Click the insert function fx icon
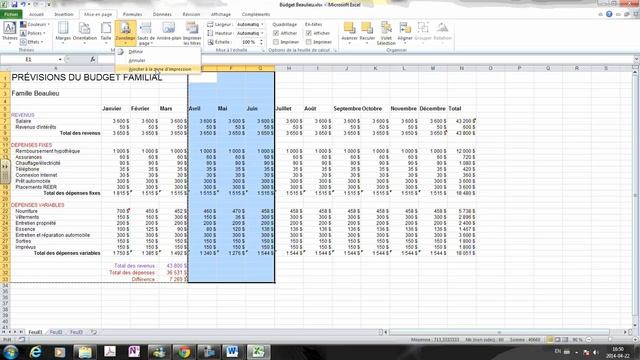Screen dimensions: 640x360 tap(93, 60)
